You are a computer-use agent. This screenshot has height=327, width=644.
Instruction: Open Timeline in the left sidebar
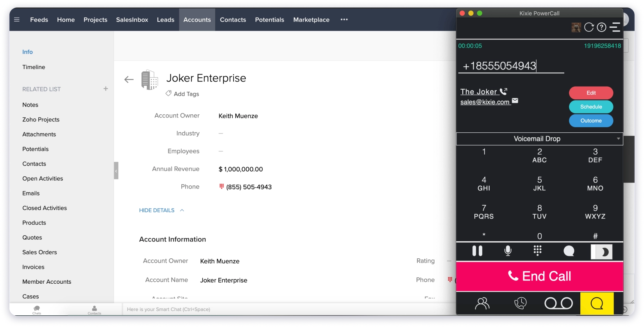(34, 67)
